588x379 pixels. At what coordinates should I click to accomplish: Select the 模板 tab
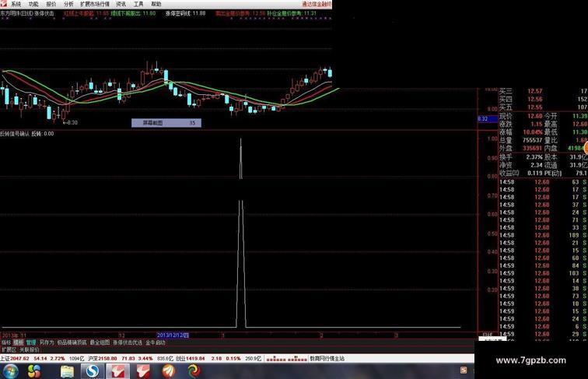click(19, 342)
